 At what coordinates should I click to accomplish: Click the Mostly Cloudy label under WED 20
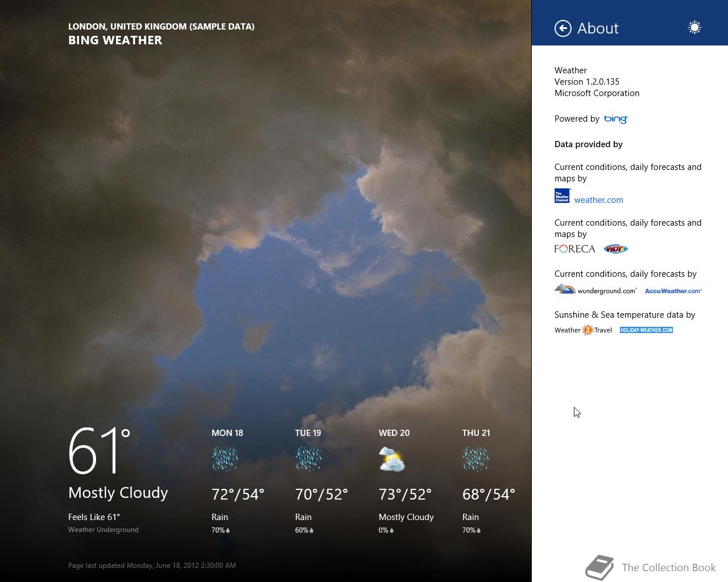point(406,517)
